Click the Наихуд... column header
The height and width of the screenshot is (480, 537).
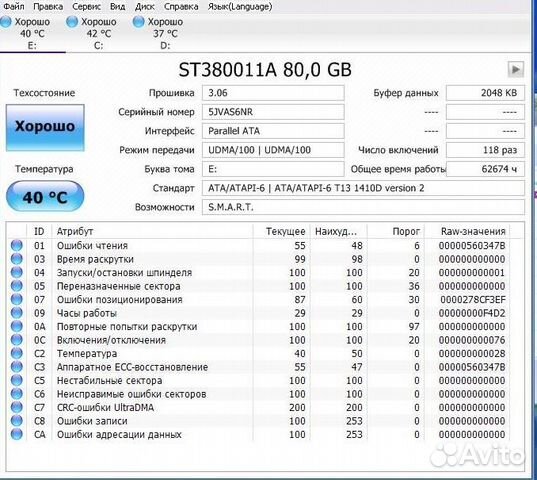coord(338,231)
